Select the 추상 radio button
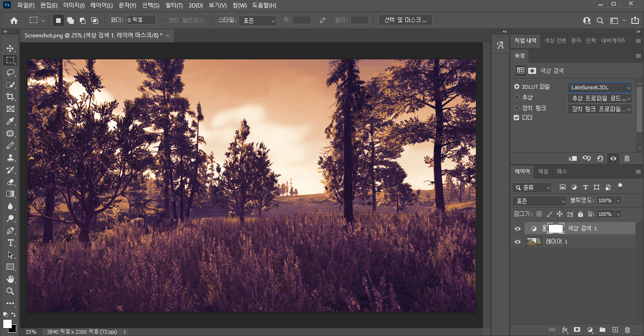The image size is (644, 336). click(517, 97)
